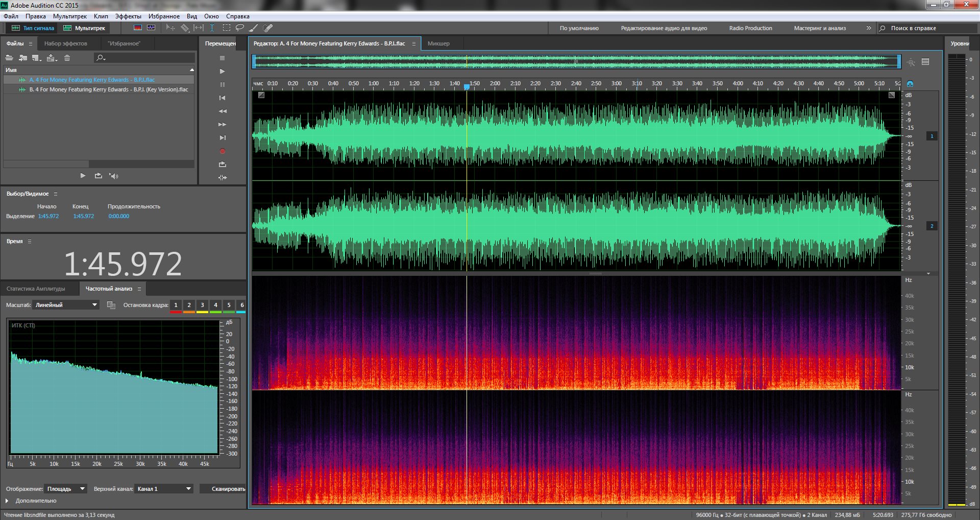Toggle channel 1 enable button beside the waveform
980x520 pixels.
tap(932, 136)
